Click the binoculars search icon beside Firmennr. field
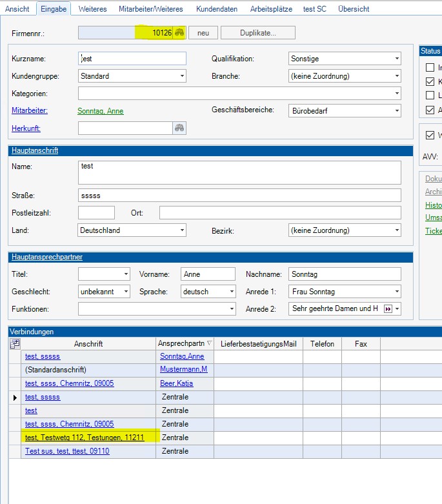The height and width of the screenshot is (504, 442). [180, 33]
